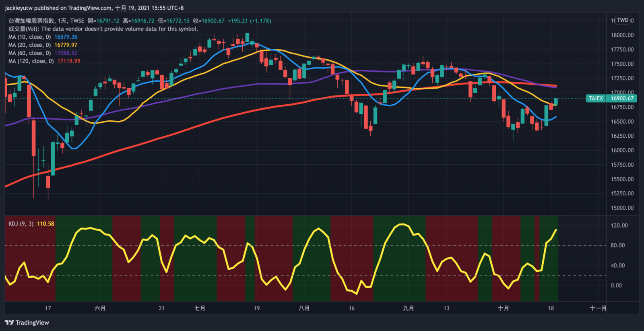The height and width of the screenshot is (331, 644).
Task: Click the 十一月 label on time axis
Action: (598, 308)
